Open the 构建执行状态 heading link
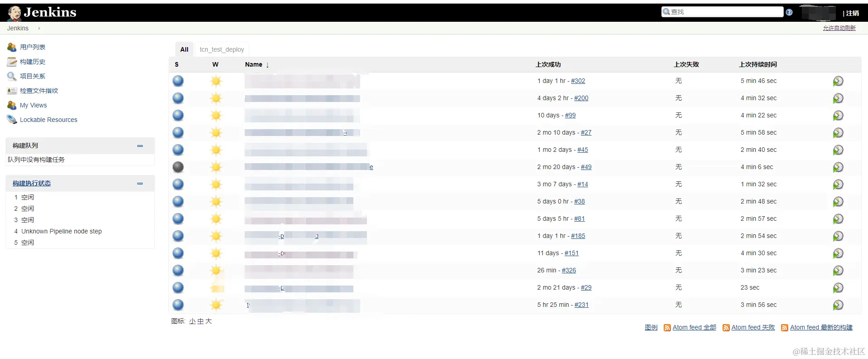The width and height of the screenshot is (868, 359). pos(32,184)
